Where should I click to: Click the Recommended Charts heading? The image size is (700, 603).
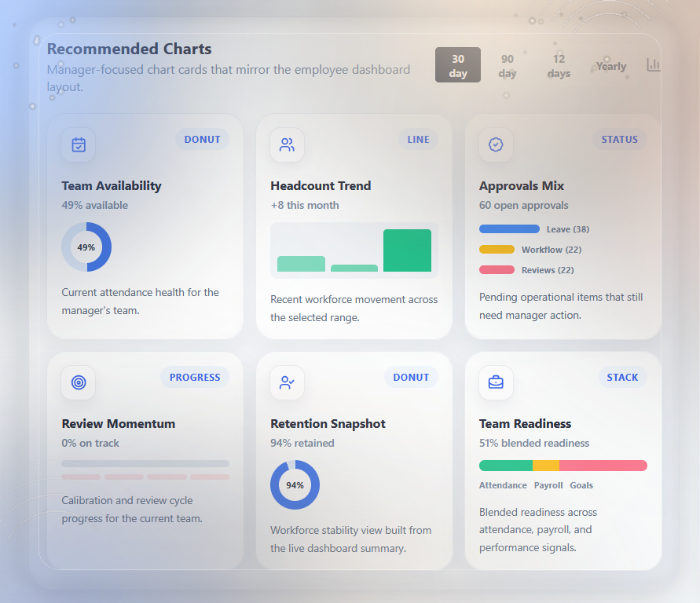[x=130, y=49]
